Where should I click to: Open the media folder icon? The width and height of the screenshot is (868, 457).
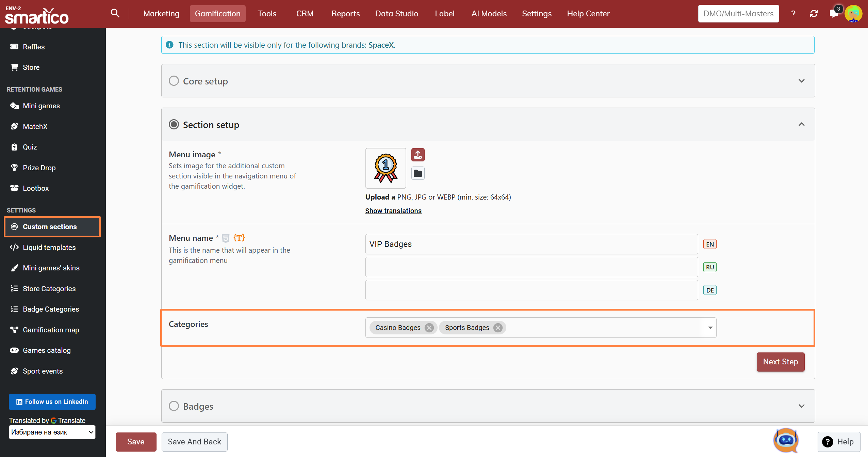coord(418,173)
